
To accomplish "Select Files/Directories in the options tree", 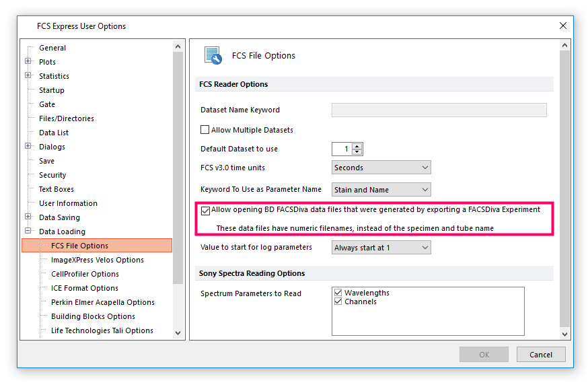I will (x=67, y=118).
